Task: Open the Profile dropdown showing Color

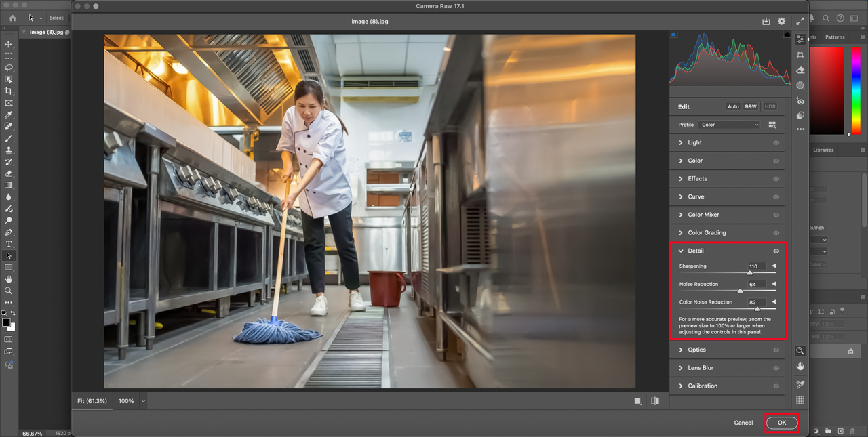Action: pyautogui.click(x=730, y=125)
